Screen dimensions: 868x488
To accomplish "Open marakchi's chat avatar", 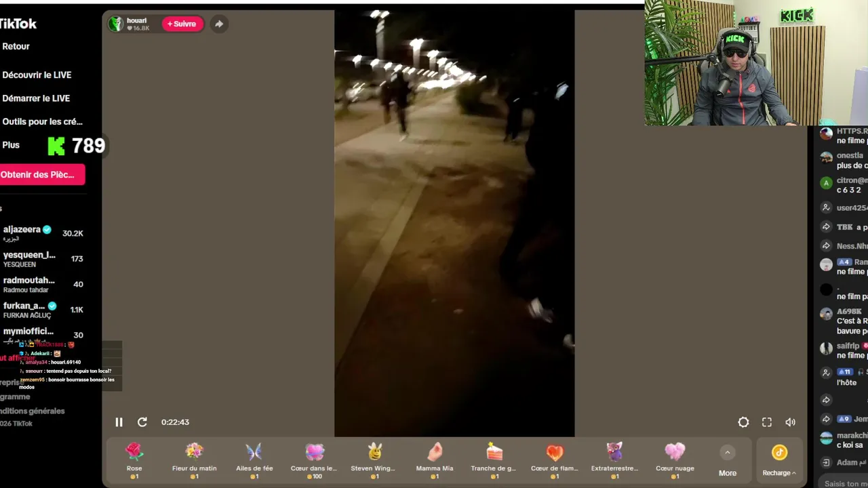I will (826, 438).
